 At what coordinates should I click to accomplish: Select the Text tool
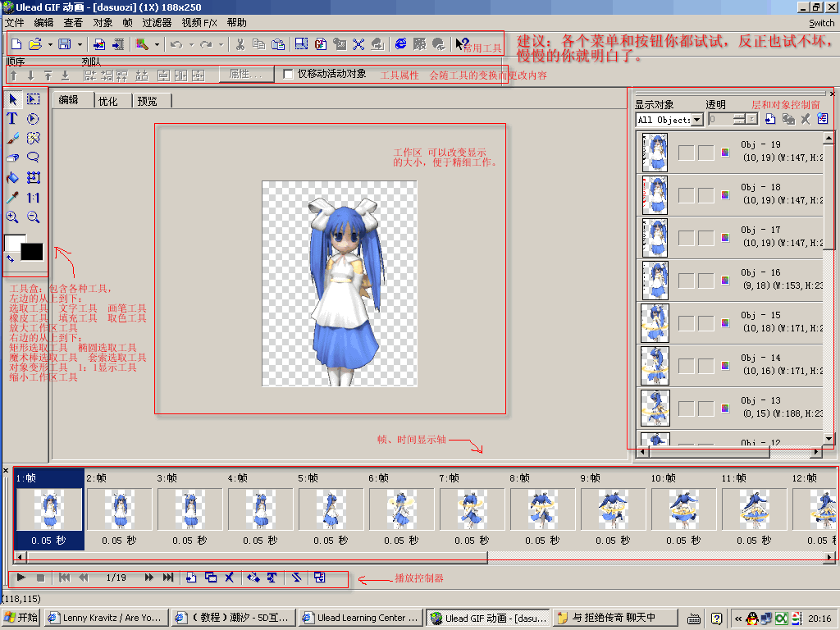coord(12,119)
